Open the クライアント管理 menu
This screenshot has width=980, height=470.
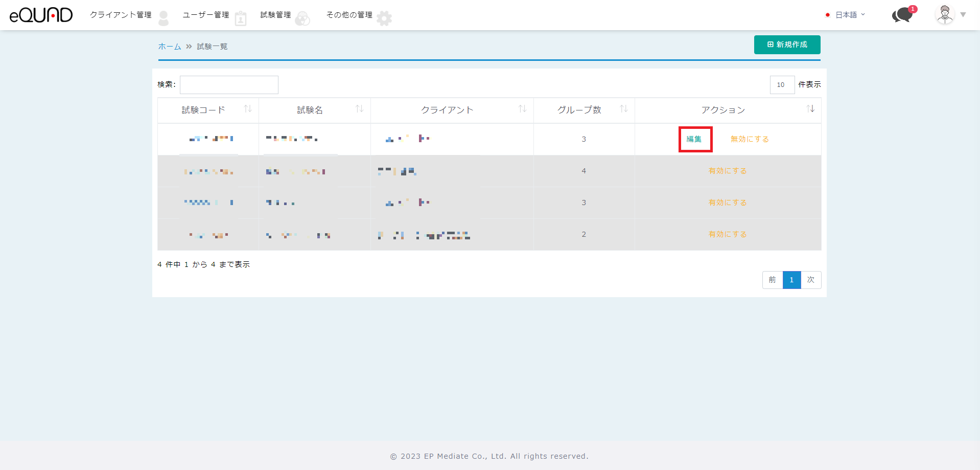pos(121,15)
